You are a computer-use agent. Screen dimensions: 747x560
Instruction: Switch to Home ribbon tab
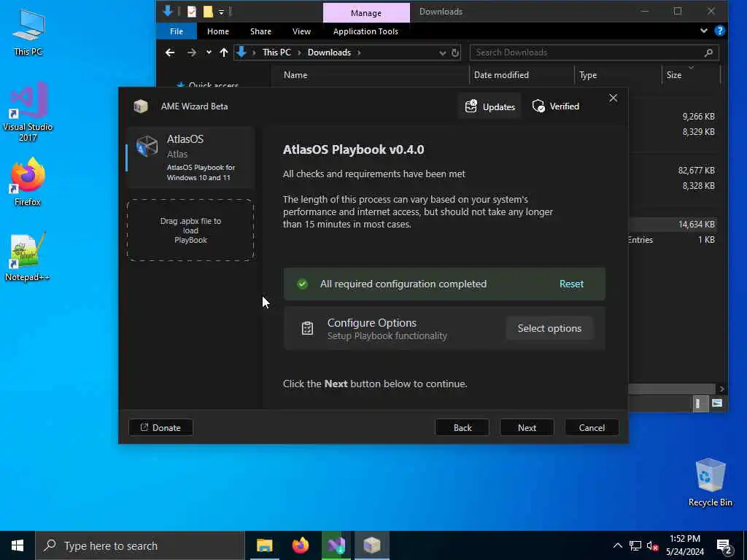217,31
